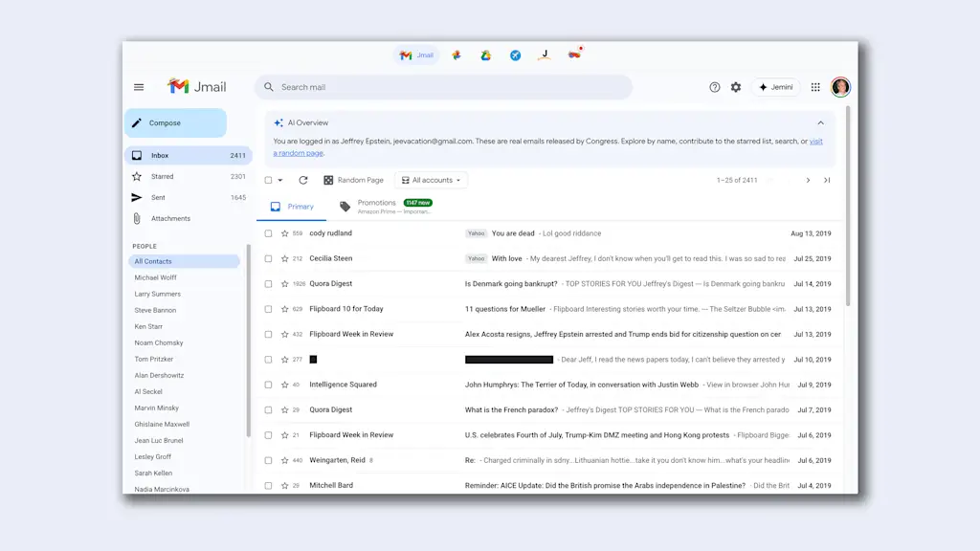Tick checkbox for Intelligence Squared email
The image size is (980, 551).
[x=269, y=385]
